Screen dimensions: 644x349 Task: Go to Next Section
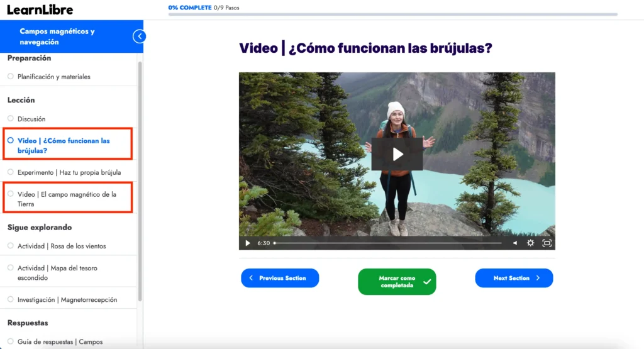click(514, 278)
